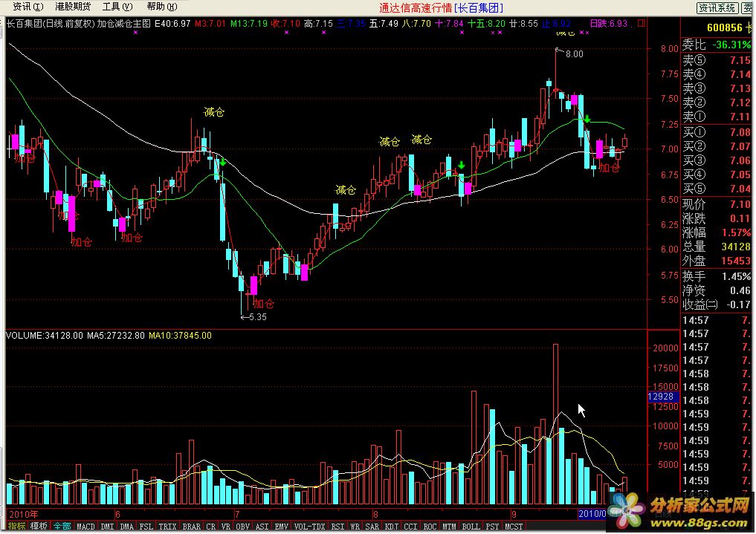Click the 加仓减仓主图 indicator title
This screenshot has width=756, height=534.
[x=124, y=23]
